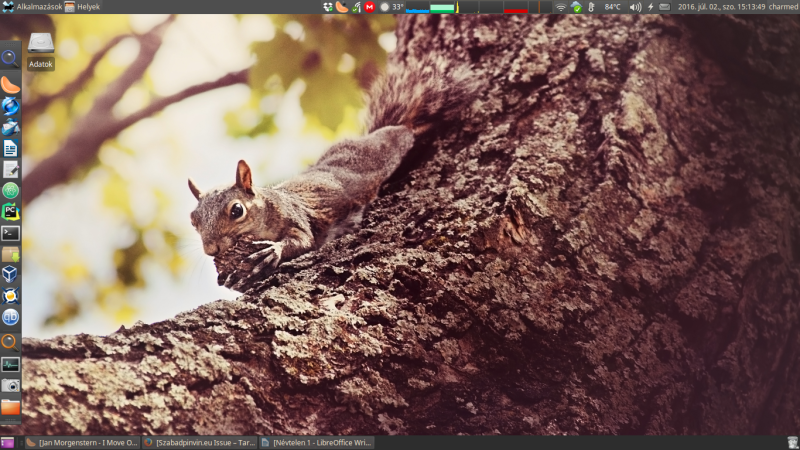Click the show desktop button in bottom panel
This screenshot has height=450, width=800.
click(8, 442)
